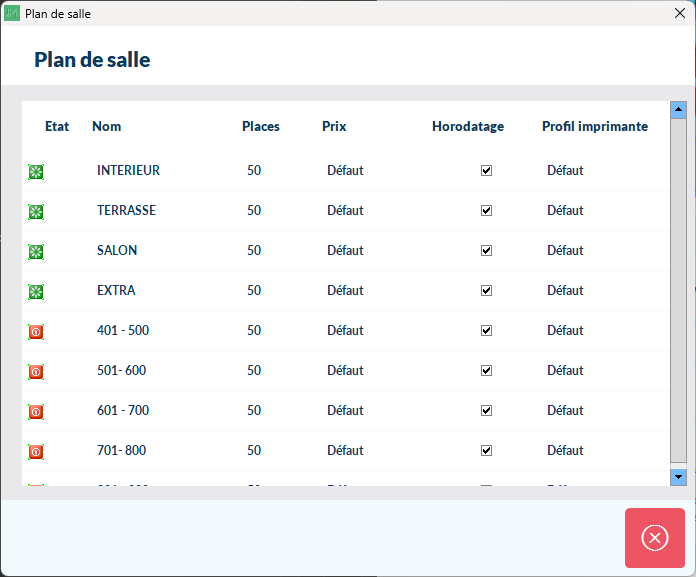This screenshot has width=696, height=577.
Task: Click the Prix Défaut cell for 401 - 500
Action: pyautogui.click(x=345, y=330)
